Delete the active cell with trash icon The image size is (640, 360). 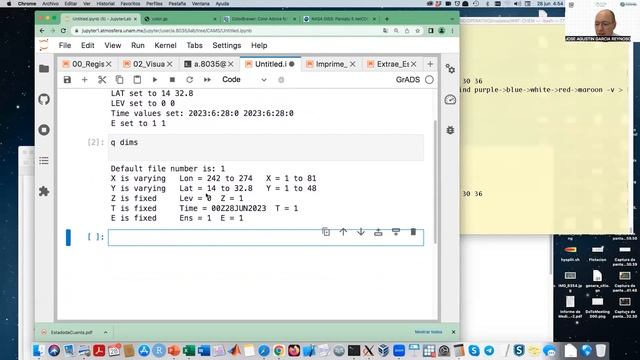[x=413, y=232]
